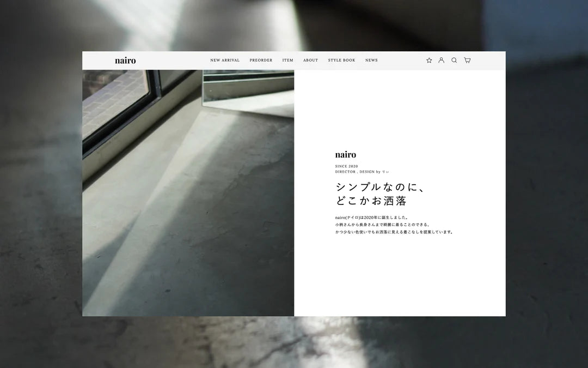Screen dimensions: 588x368
Task: Click the line starting with かつ少ない色使い
Action: (394, 232)
